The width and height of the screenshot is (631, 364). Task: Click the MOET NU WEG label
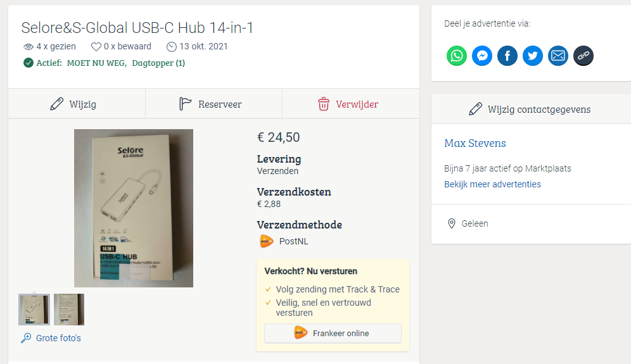pos(96,63)
